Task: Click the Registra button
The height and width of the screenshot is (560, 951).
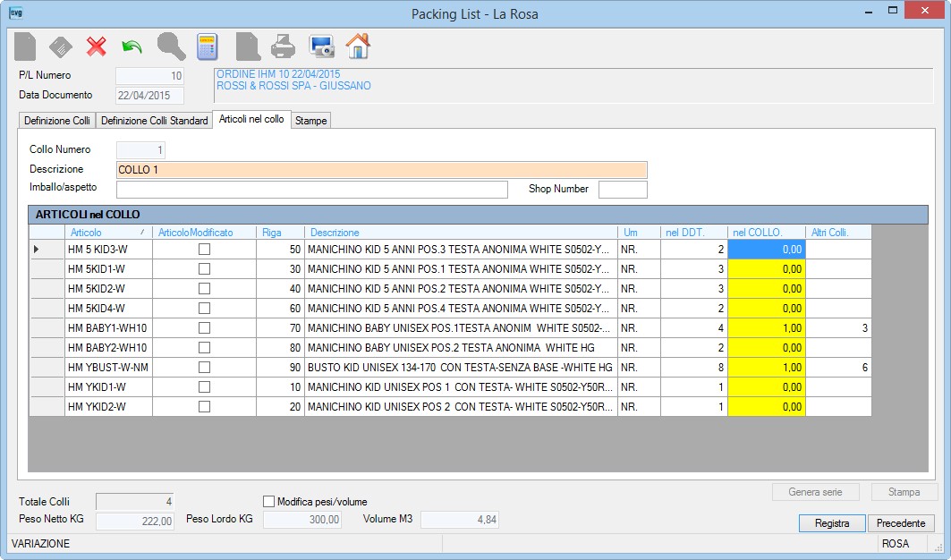Action: [x=831, y=523]
